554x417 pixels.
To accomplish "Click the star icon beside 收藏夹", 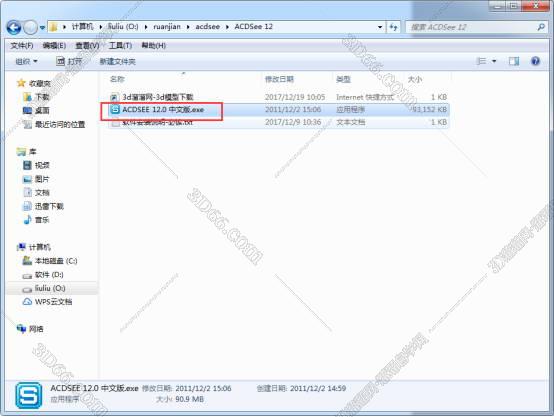I will [x=21, y=83].
